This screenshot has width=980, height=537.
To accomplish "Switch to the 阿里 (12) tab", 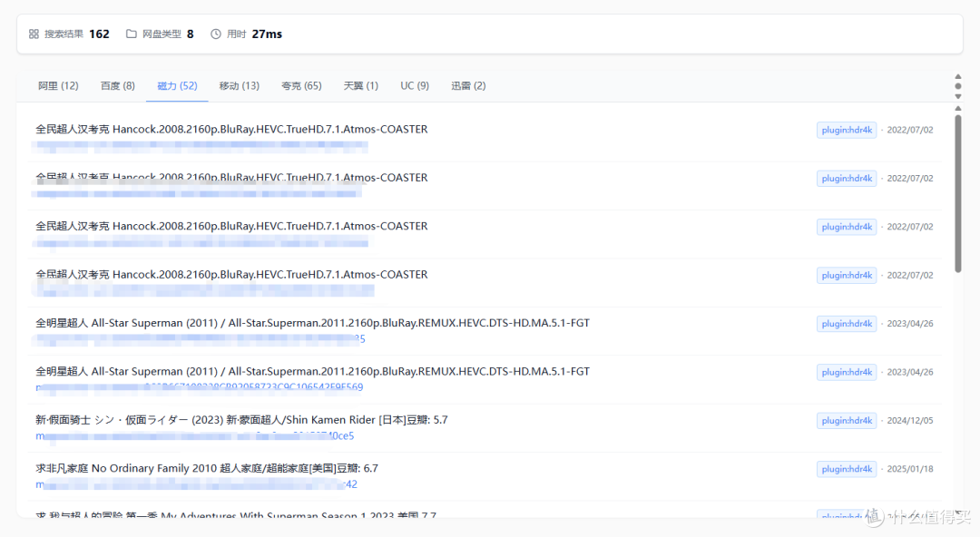I will point(58,85).
